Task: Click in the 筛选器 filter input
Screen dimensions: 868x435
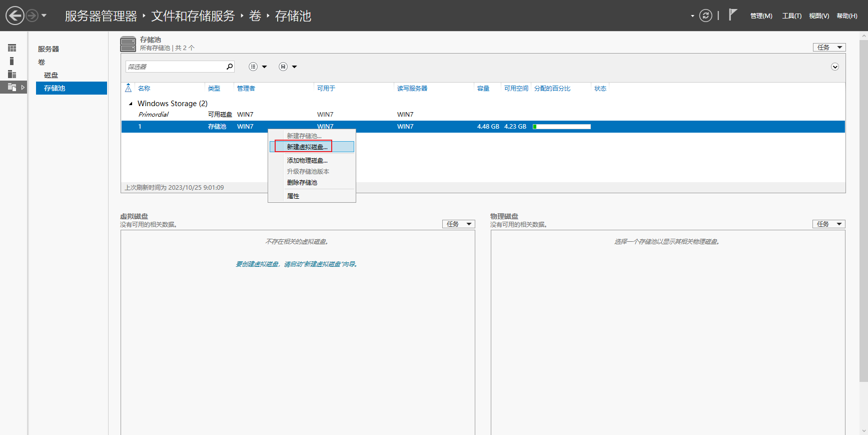Action: coord(175,67)
